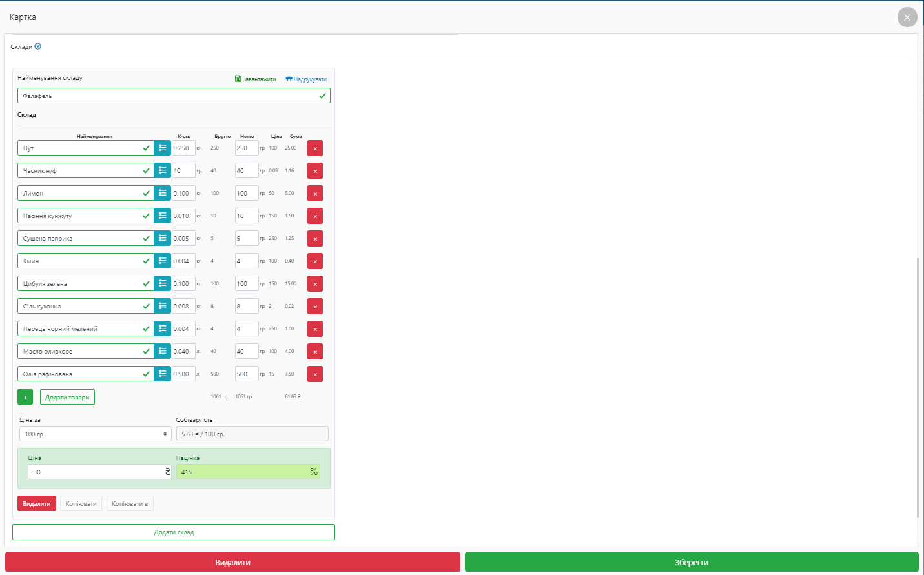Add a new recipe with Додати склад
Screen dimensions: 924x575
pos(174,532)
